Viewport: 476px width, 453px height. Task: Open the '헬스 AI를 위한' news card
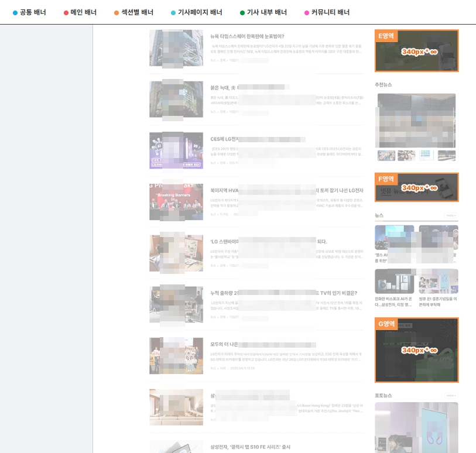coord(395,244)
